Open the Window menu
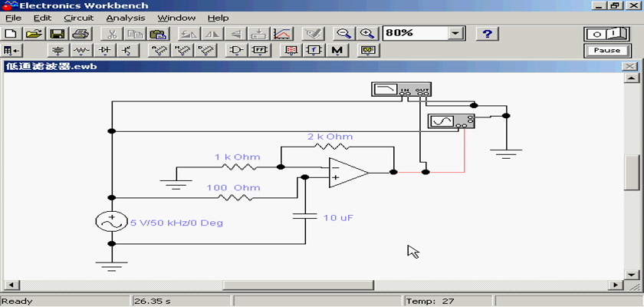The width and height of the screenshot is (644, 307). tap(176, 18)
